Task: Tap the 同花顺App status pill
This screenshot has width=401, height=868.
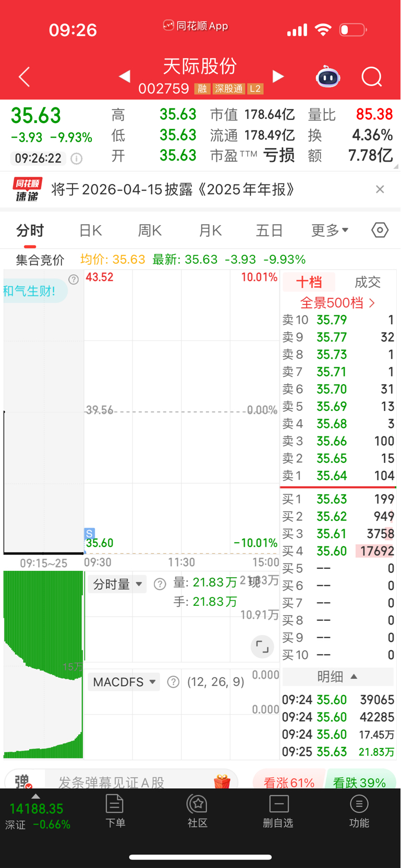Action: coord(196,26)
